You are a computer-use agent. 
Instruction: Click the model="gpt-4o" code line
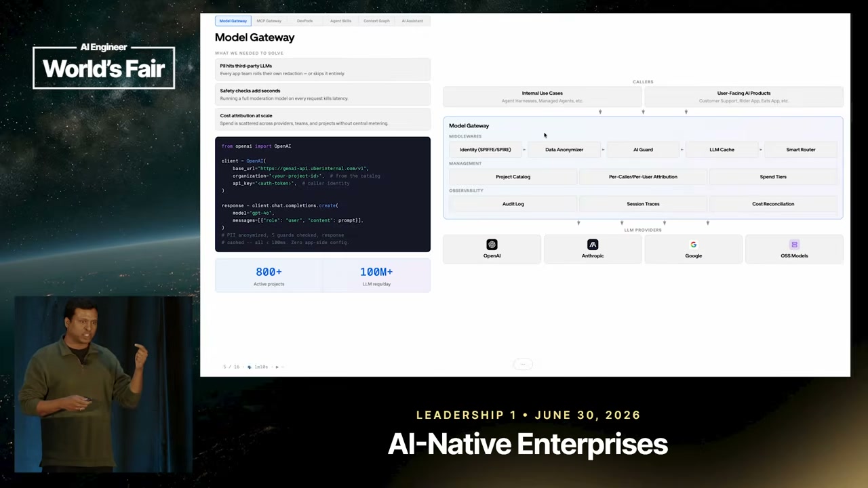(x=253, y=213)
